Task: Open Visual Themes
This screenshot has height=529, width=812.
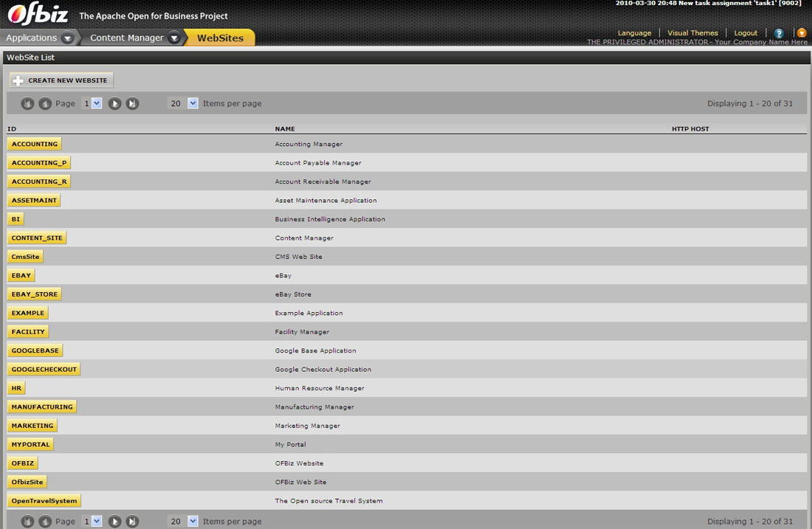Action: point(692,33)
